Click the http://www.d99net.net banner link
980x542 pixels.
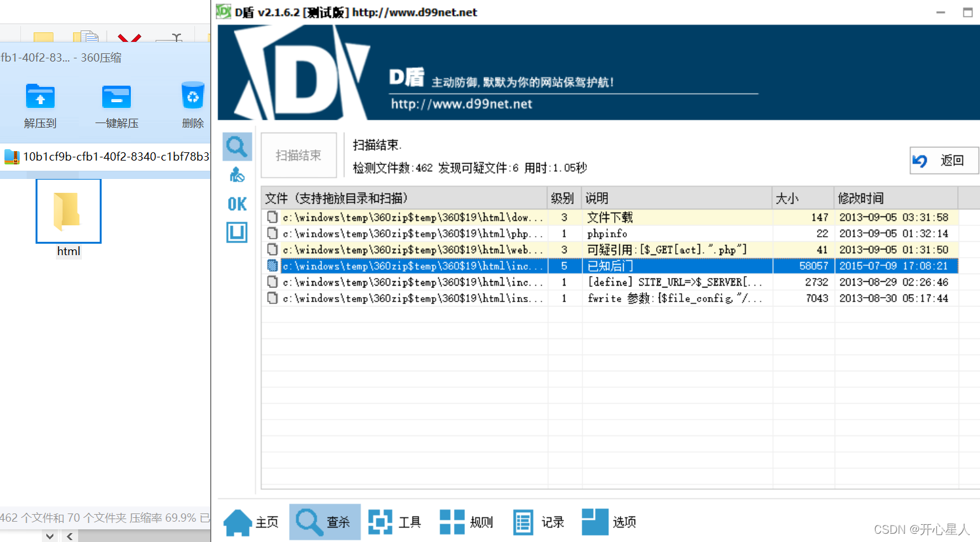[461, 104]
